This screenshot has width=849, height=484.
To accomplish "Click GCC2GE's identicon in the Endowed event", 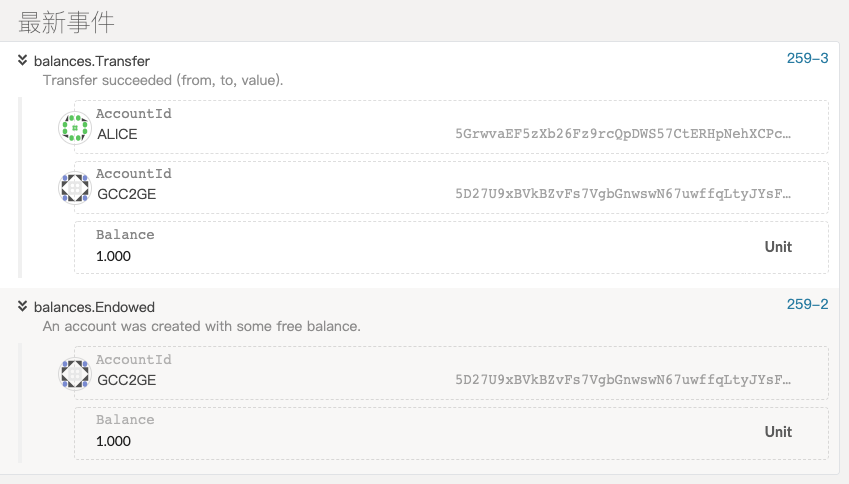I will 75,374.
